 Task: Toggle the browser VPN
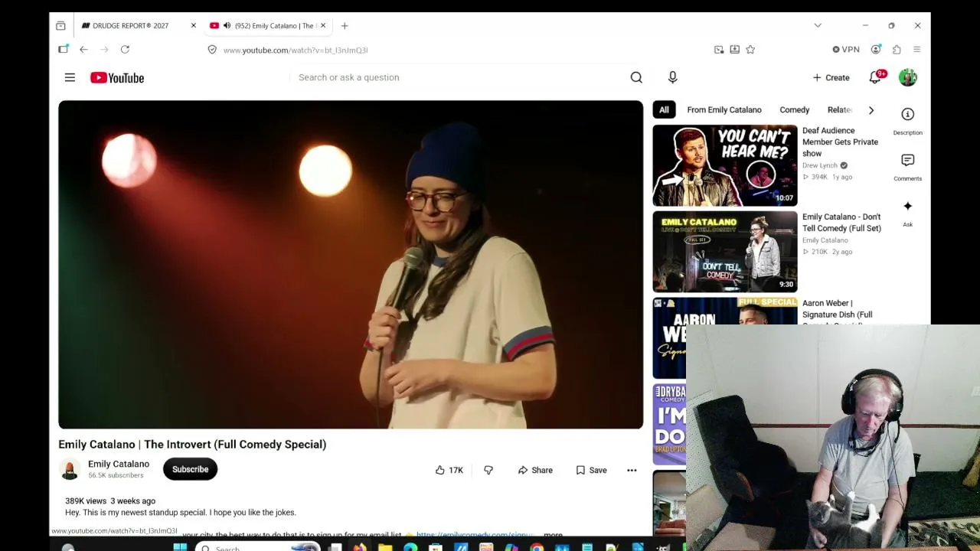click(846, 50)
